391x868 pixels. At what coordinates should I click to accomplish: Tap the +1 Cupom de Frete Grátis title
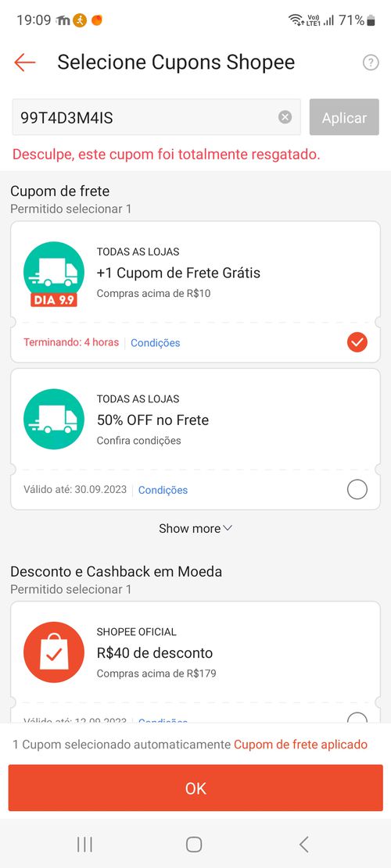tap(178, 273)
